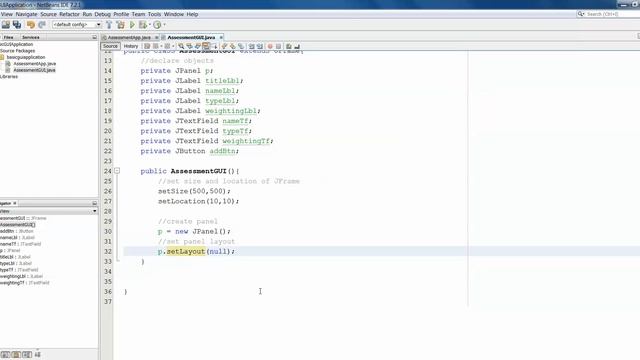Image resolution: width=640 pixels, height=360 pixels.
Task: Select the basicguiapplication package node
Action: (x=26, y=57)
